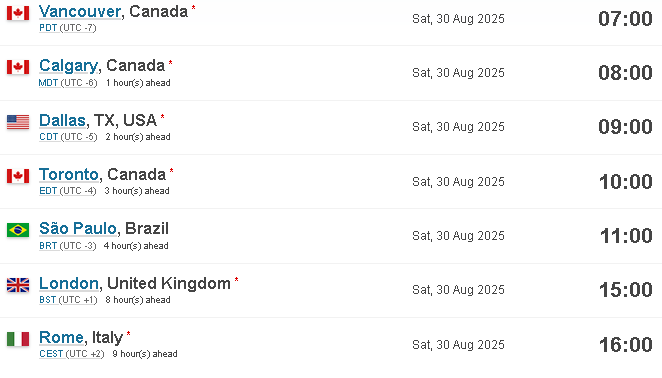Viewport: 662px width, 378px height.
Task: Click the Canadian flag beside Toronto
Action: pos(18,176)
